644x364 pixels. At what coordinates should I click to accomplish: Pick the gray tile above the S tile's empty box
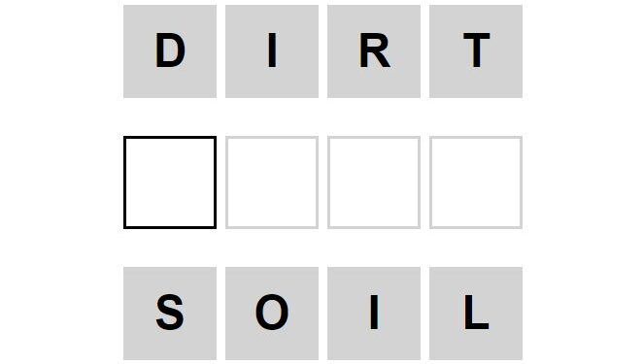pyautogui.click(x=170, y=51)
